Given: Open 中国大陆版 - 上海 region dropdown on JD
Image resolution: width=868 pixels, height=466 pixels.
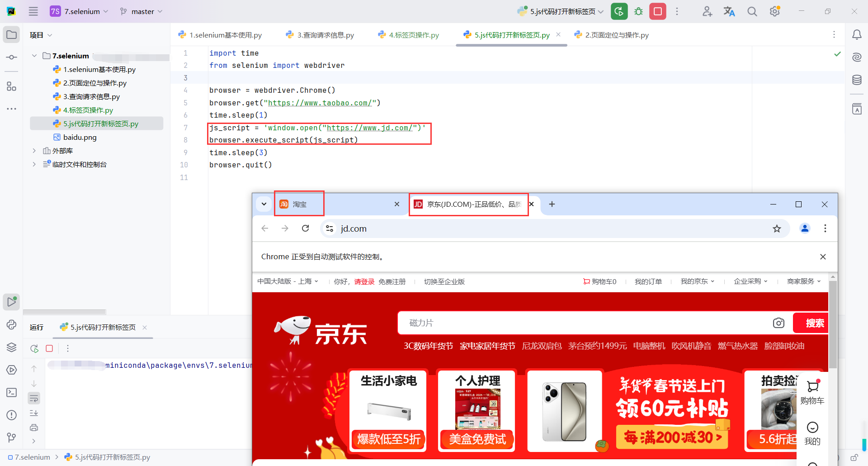Looking at the screenshot, I should pyautogui.click(x=288, y=281).
